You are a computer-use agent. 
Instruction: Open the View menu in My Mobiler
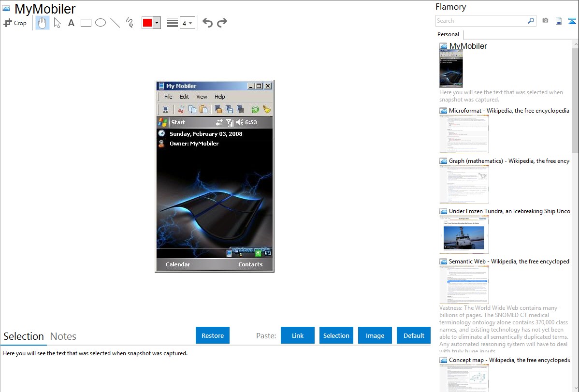coord(202,97)
